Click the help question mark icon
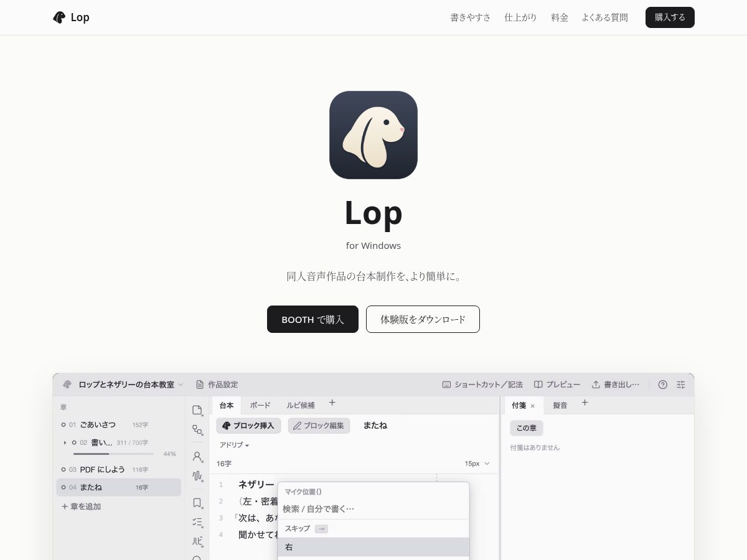The height and width of the screenshot is (560, 747). coord(662,385)
